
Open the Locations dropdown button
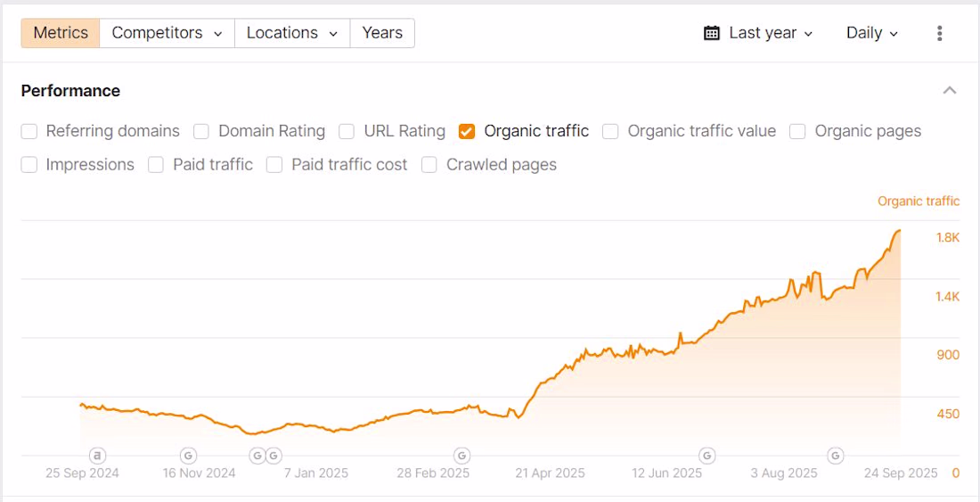(292, 33)
